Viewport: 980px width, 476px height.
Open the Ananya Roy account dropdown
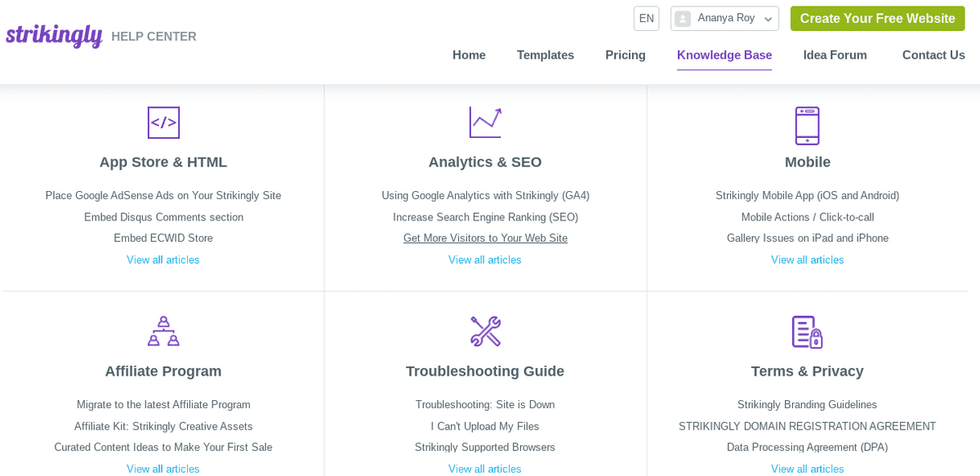click(x=724, y=19)
